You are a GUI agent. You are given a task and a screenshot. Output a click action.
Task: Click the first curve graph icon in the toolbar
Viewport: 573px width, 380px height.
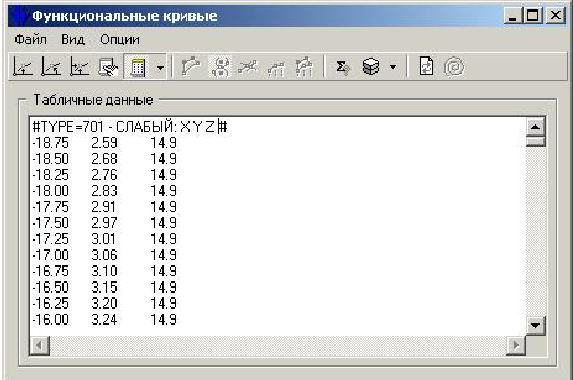[23, 67]
